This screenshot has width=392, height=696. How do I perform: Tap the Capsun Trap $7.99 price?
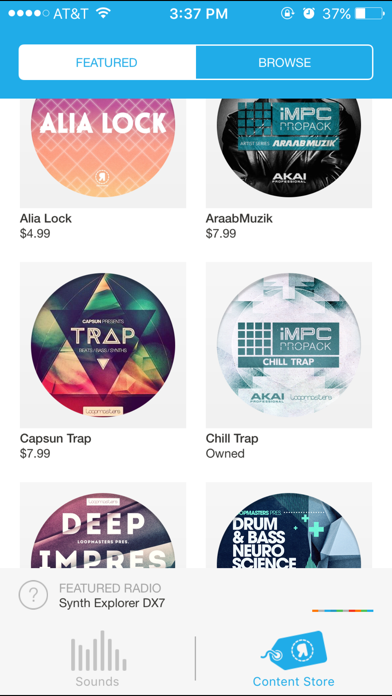pyautogui.click(x=35, y=454)
